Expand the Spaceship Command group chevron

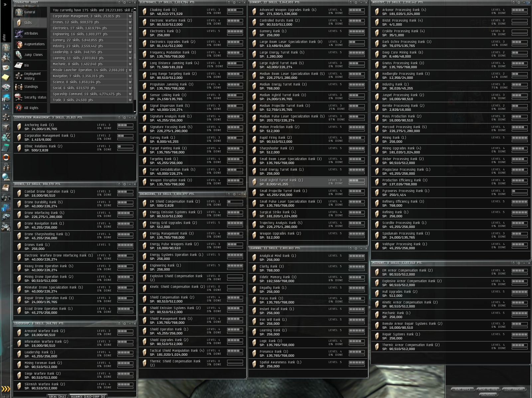tap(130, 94)
